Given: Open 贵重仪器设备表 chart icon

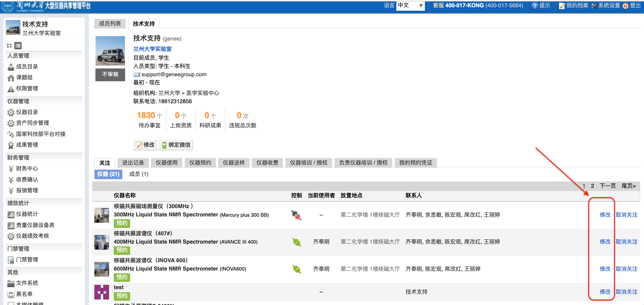Looking at the screenshot, I should (11, 225).
